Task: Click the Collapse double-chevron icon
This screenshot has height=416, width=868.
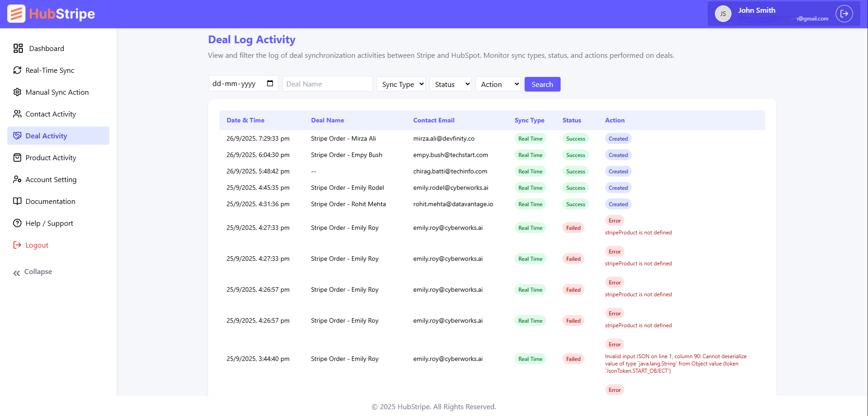Action: coord(17,273)
